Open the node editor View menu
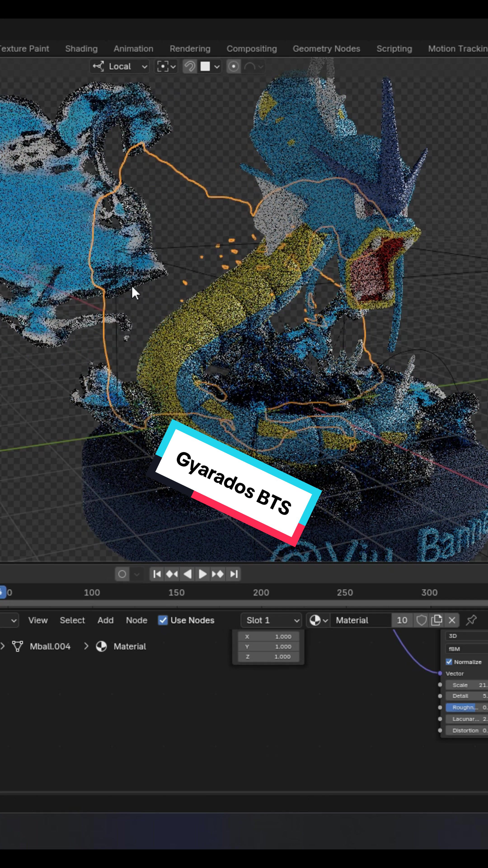Screen dimensions: 488x868 38,620
